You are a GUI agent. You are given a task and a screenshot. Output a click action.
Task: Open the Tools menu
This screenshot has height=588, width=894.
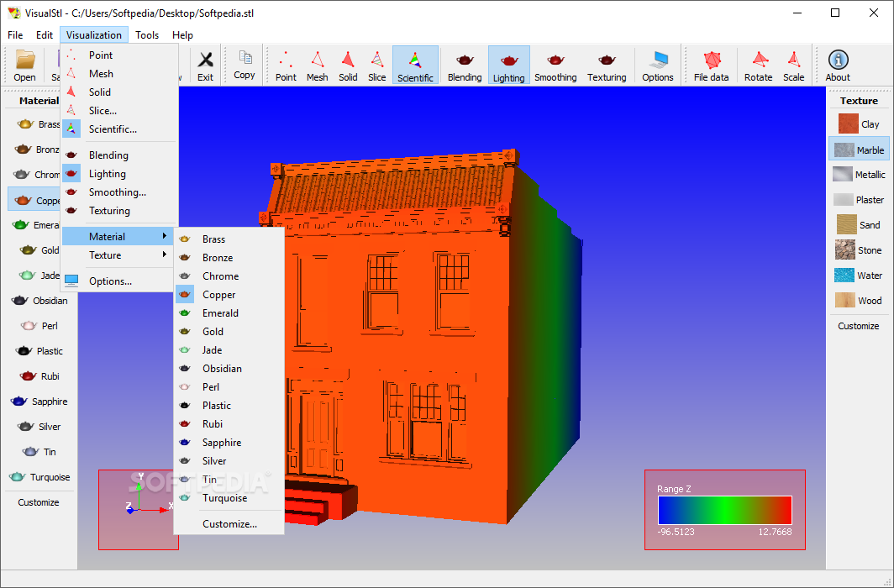147,34
